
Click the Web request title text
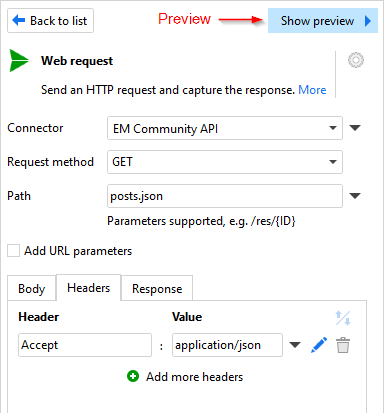pos(77,61)
